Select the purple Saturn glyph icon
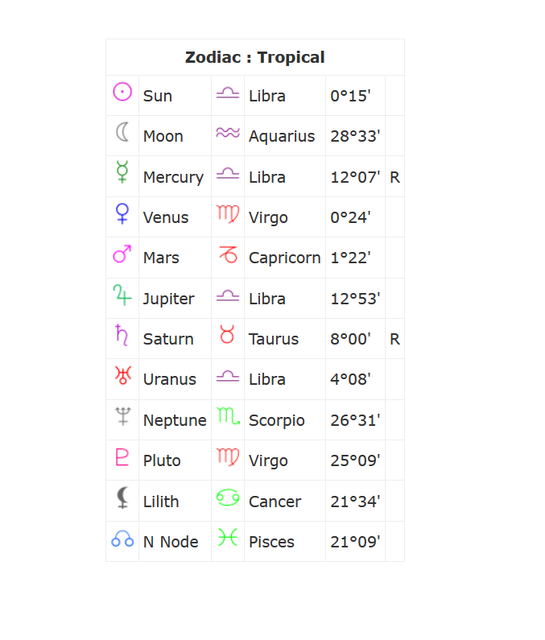The height and width of the screenshot is (640, 545). [x=122, y=335]
